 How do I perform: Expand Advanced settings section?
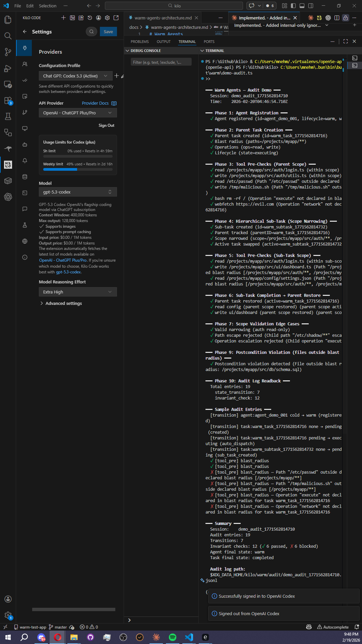coord(61,303)
